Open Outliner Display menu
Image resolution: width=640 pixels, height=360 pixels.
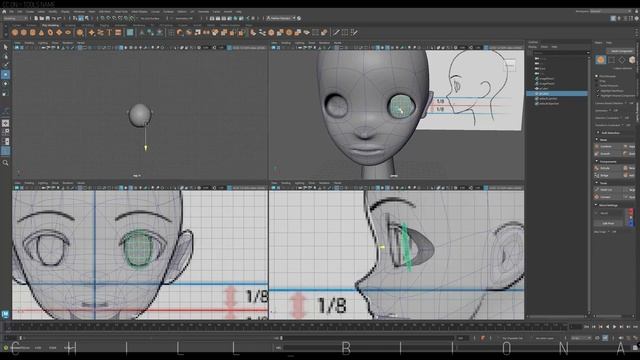[532, 47]
